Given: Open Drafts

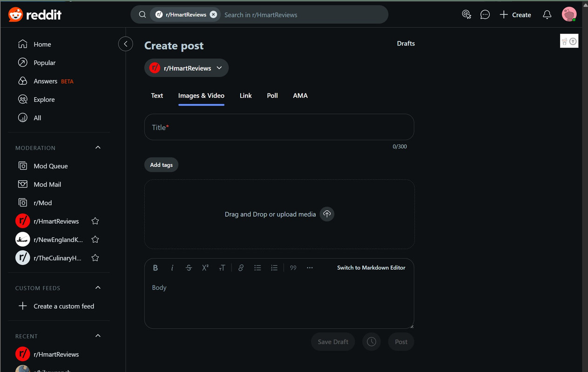Looking at the screenshot, I should tap(406, 43).
